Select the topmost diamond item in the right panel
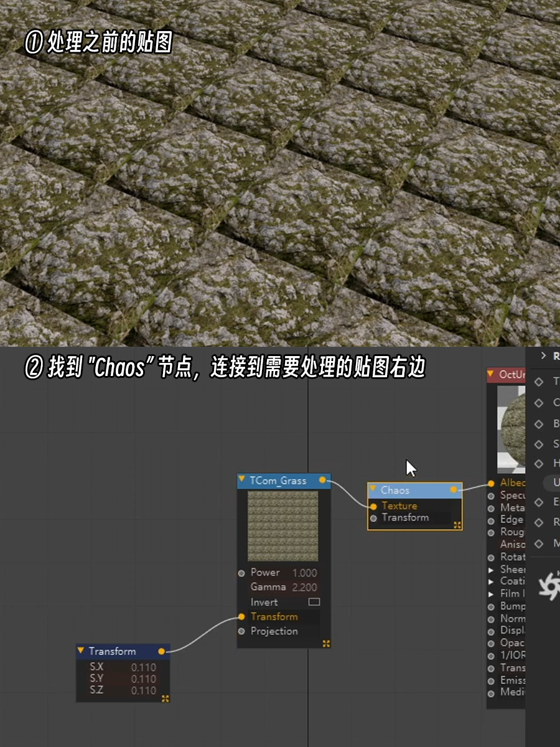The image size is (560, 747). coord(540,381)
